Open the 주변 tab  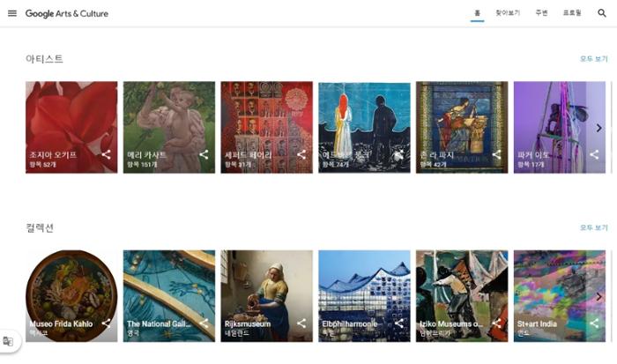tap(540, 13)
